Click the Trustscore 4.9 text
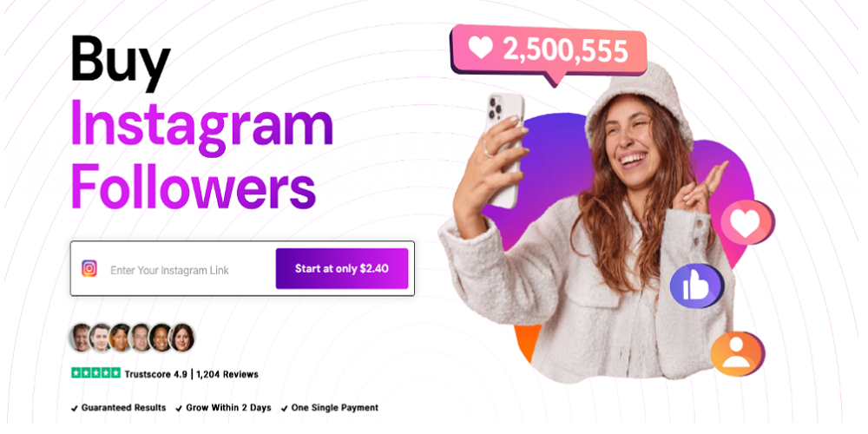 click(x=156, y=374)
